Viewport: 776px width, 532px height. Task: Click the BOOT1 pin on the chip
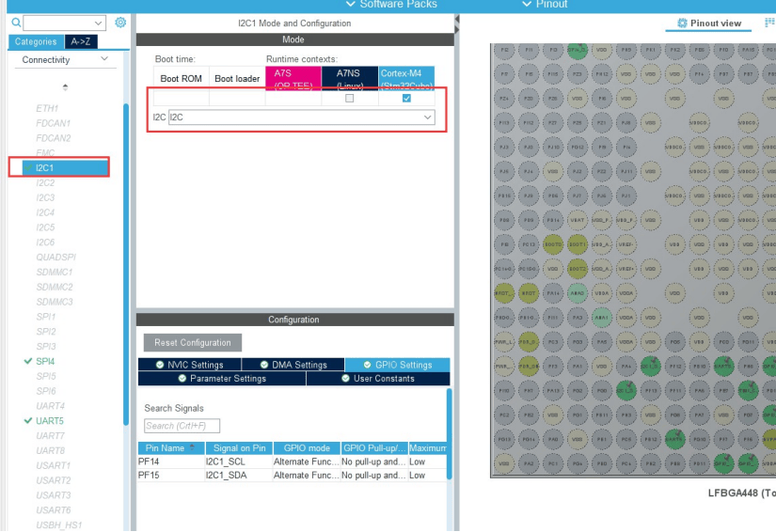[577, 244]
